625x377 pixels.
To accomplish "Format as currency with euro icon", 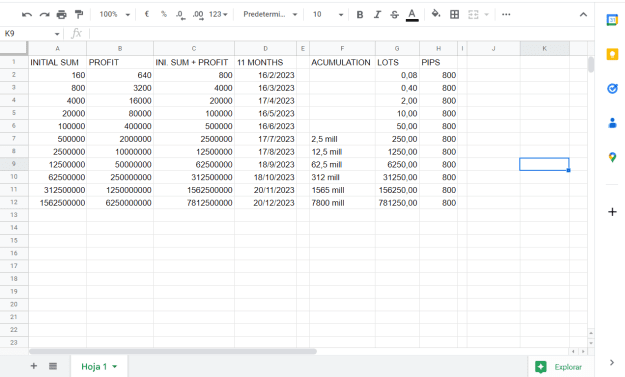I will [147, 14].
